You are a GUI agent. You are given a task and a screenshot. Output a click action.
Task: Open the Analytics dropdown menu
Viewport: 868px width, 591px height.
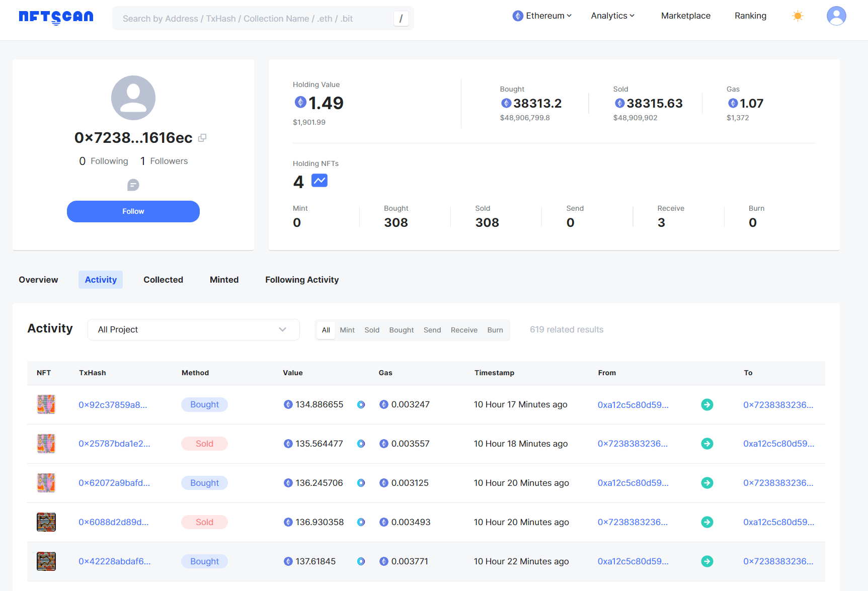point(612,16)
